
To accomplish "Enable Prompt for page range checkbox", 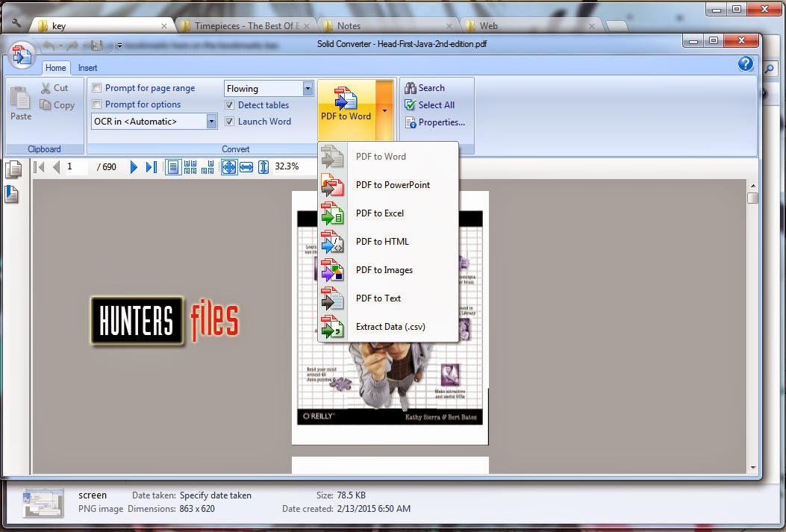I will (97, 87).
